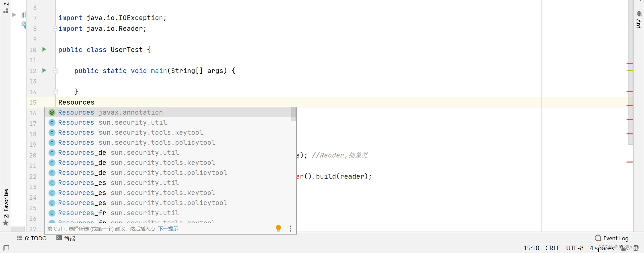644x253 pixels.
Task: Open the three-dot options in completion popup
Action: point(290,229)
